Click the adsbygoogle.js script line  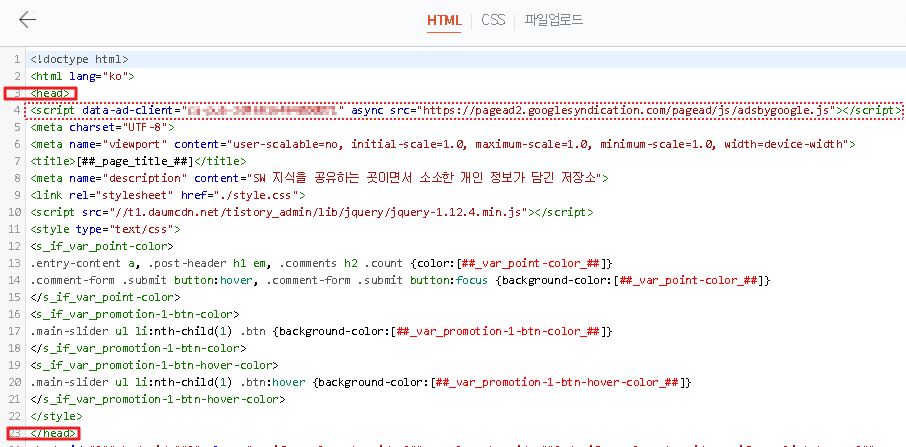pyautogui.click(x=465, y=110)
